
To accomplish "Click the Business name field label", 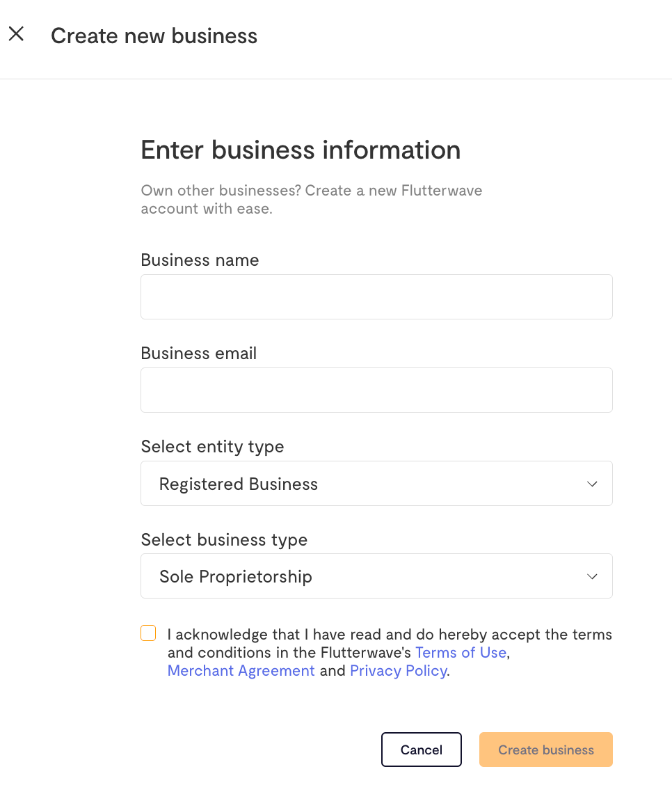I will click(200, 260).
